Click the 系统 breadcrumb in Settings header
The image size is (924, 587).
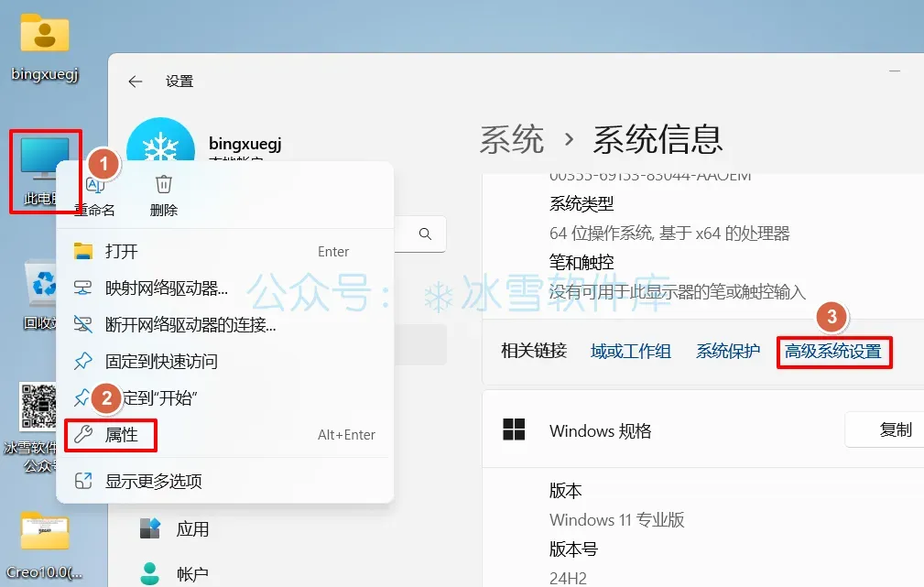512,140
